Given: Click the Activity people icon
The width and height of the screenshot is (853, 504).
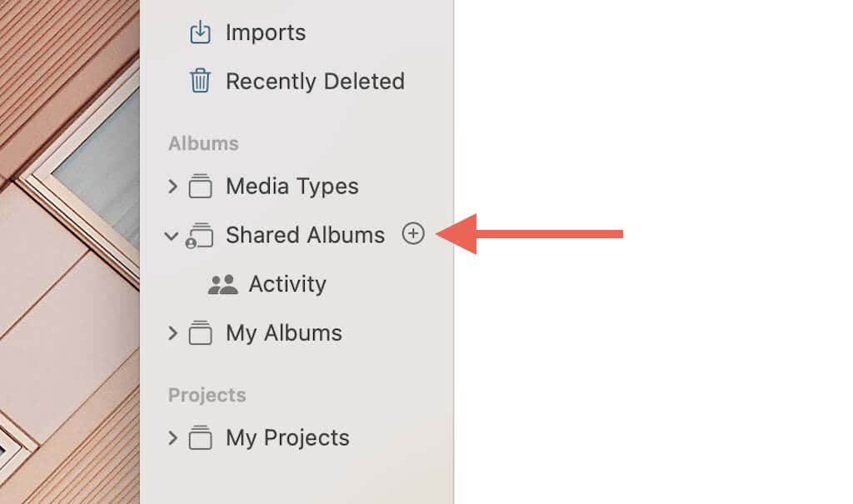Looking at the screenshot, I should [223, 284].
